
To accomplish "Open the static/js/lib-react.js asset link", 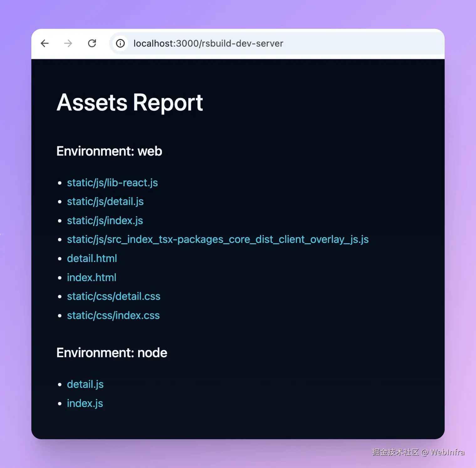I will point(112,183).
